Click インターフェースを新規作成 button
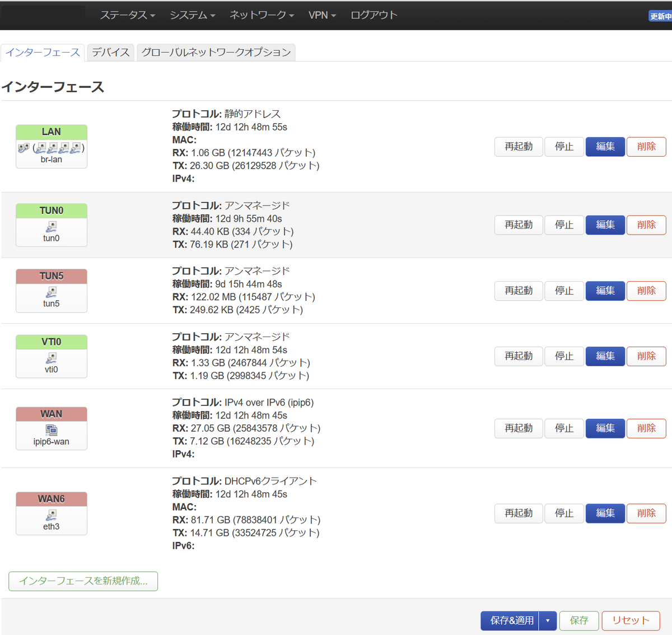This screenshot has height=635, width=672. (x=83, y=581)
